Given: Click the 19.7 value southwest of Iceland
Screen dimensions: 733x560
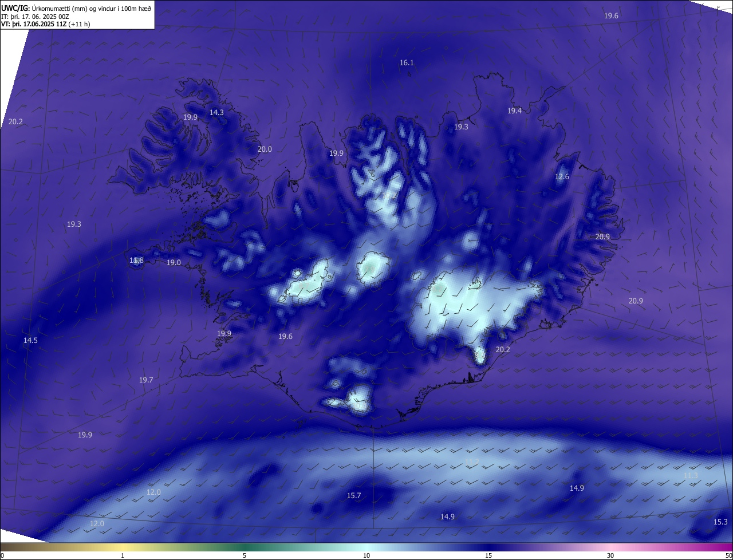Looking at the screenshot, I should click(x=146, y=380).
